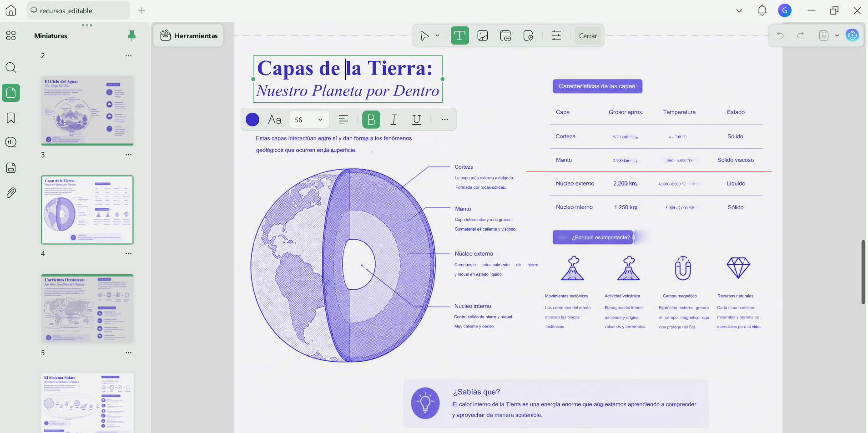Image resolution: width=868 pixels, height=433 pixels.
Task: Click the Características de las capas label
Action: click(597, 86)
